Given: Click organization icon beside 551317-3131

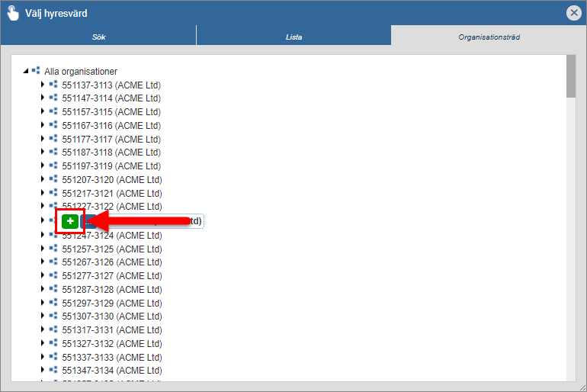Looking at the screenshot, I should tap(53, 330).
